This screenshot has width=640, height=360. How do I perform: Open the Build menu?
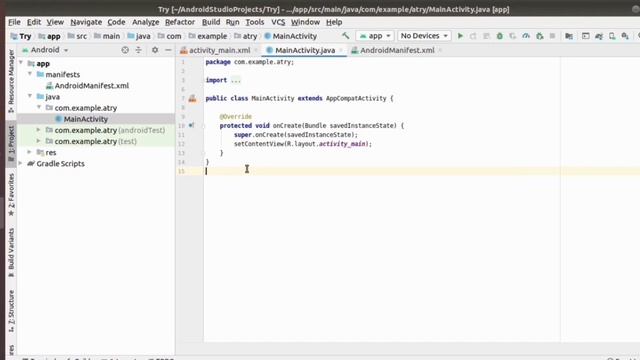click(x=211, y=22)
